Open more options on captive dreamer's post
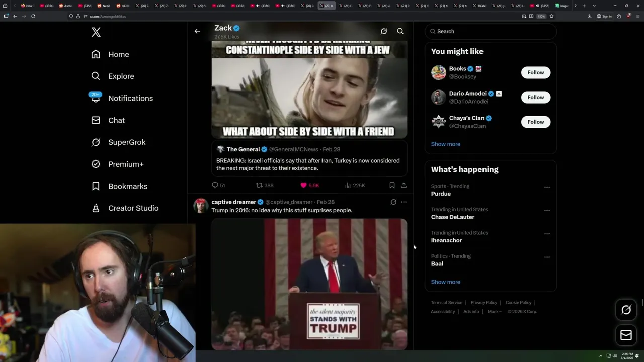Image resolution: width=644 pixels, height=362 pixels. coord(404,202)
